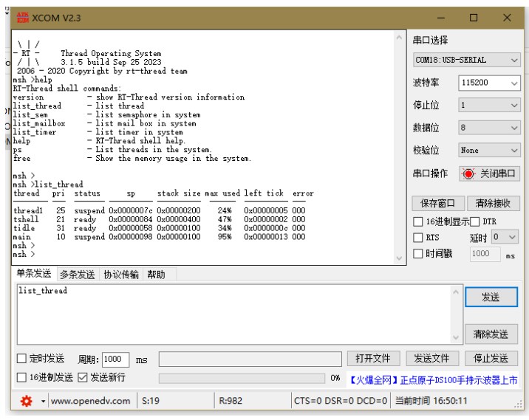Open the 115200 baud rate dropdown
Screen dimensions: 529x420
[x=489, y=83]
